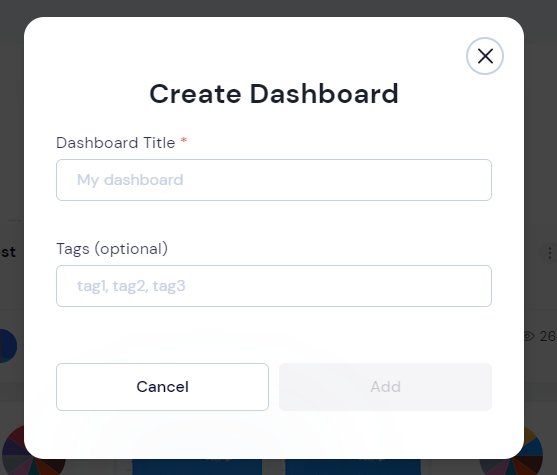The width and height of the screenshot is (557, 475).
Task: Click the left dark blue bar below dialog
Action: tap(197, 467)
